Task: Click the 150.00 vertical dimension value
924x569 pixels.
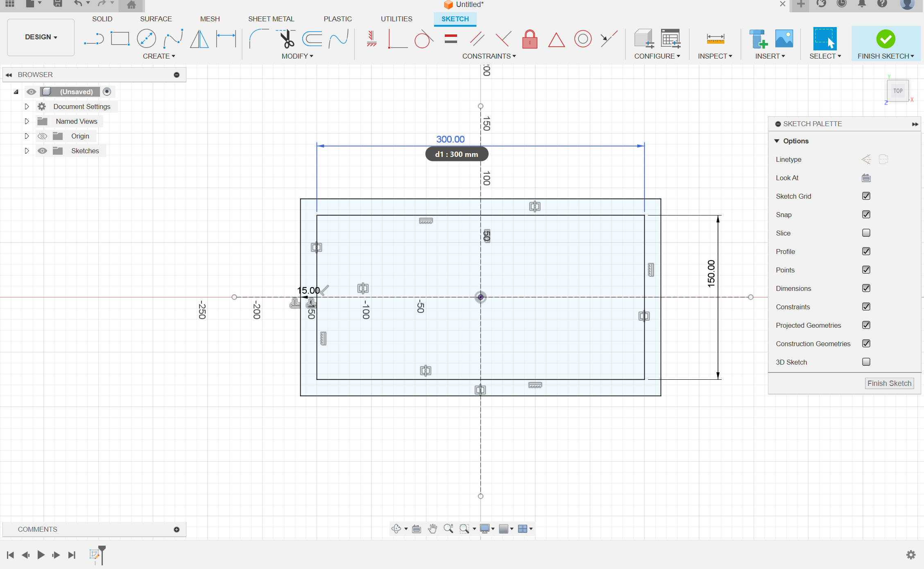Action: click(x=711, y=273)
